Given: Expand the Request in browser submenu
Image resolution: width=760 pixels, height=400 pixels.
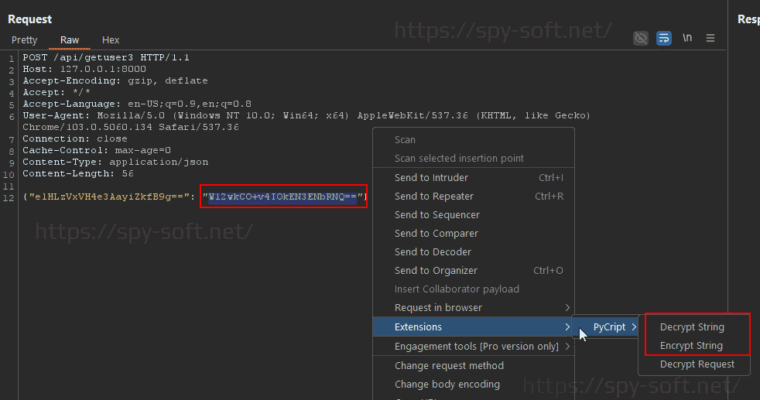Looking at the screenshot, I should (x=438, y=308).
